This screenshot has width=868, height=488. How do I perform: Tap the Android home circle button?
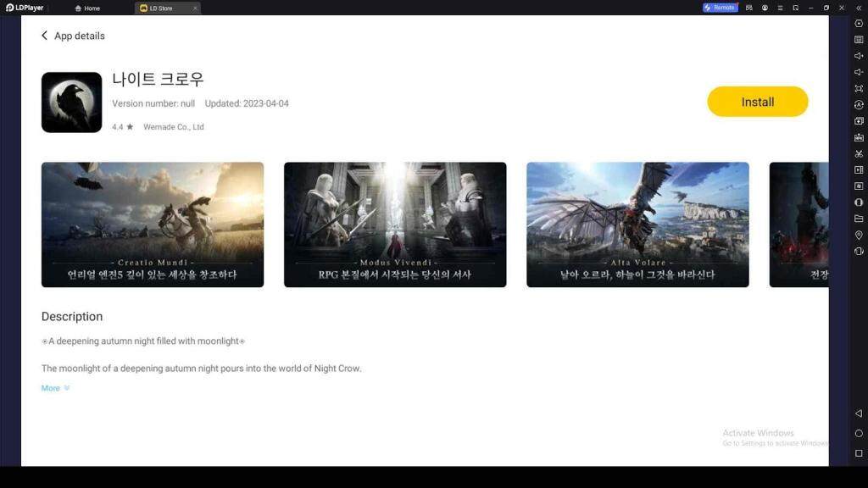pos(859,433)
